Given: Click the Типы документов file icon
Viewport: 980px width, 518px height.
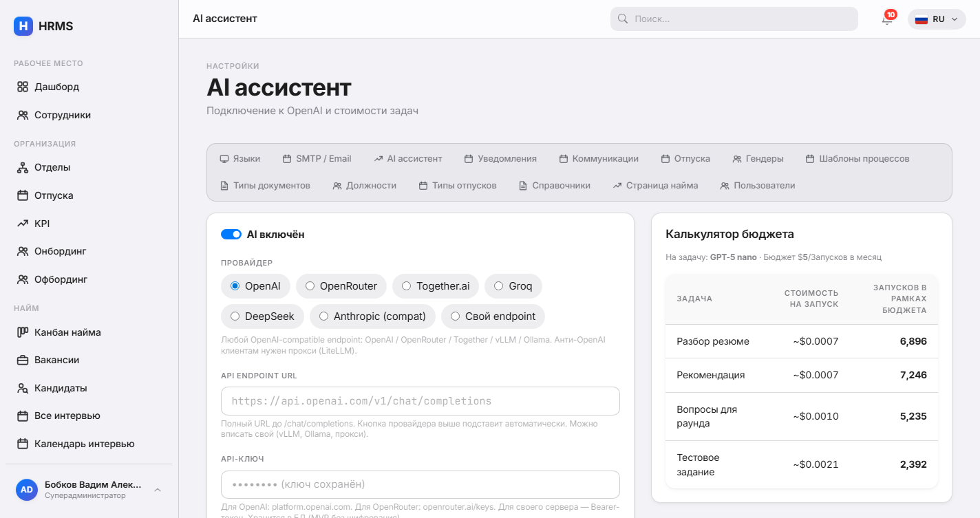Looking at the screenshot, I should [224, 186].
